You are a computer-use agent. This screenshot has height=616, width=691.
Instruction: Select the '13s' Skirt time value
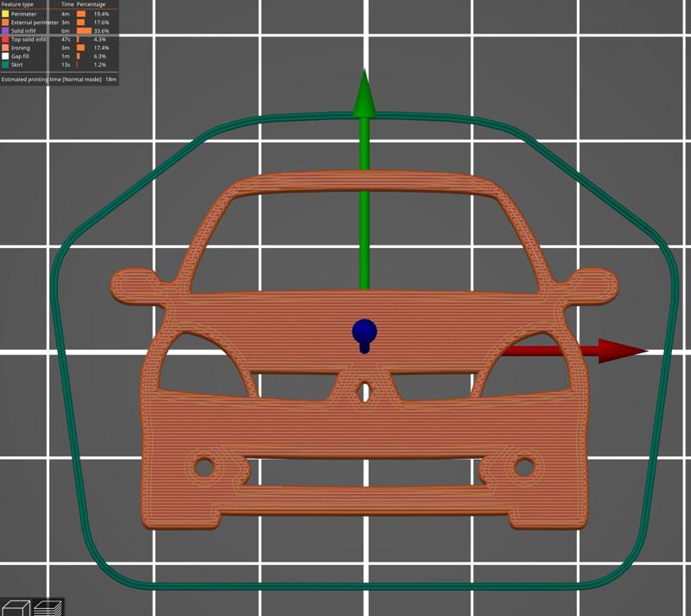point(66,65)
